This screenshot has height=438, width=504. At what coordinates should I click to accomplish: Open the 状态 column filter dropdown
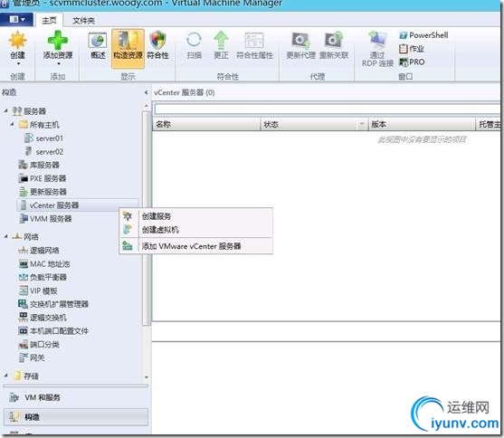(362, 124)
